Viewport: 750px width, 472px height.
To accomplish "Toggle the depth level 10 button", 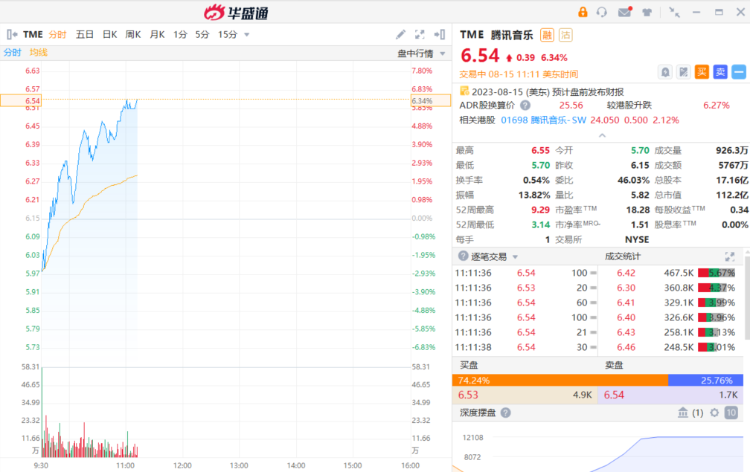I will pyautogui.click(x=731, y=412).
